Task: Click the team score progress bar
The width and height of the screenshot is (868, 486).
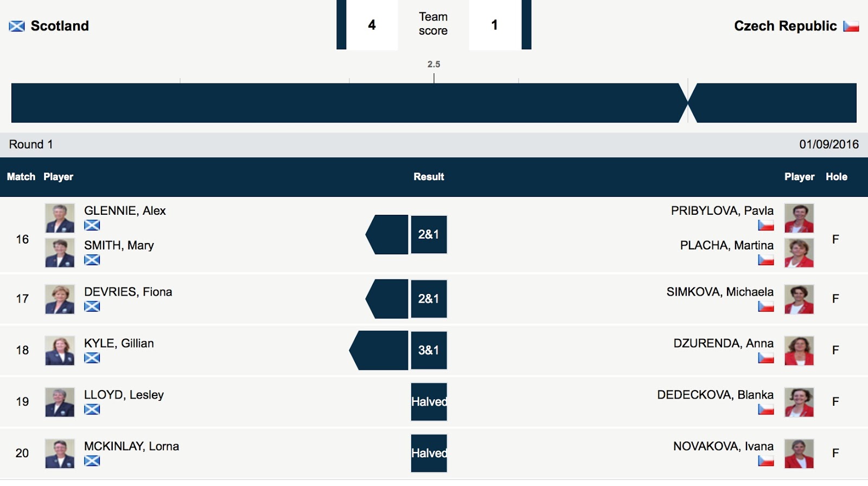Action: coord(434,103)
